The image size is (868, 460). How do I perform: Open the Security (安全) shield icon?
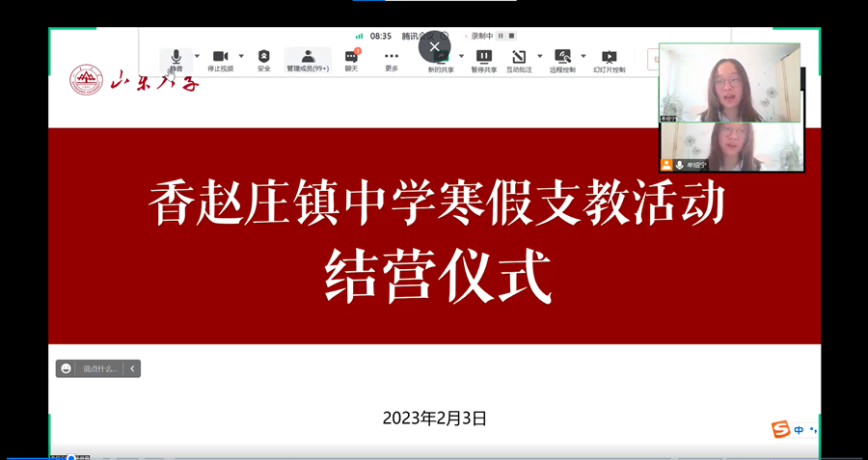[264, 58]
